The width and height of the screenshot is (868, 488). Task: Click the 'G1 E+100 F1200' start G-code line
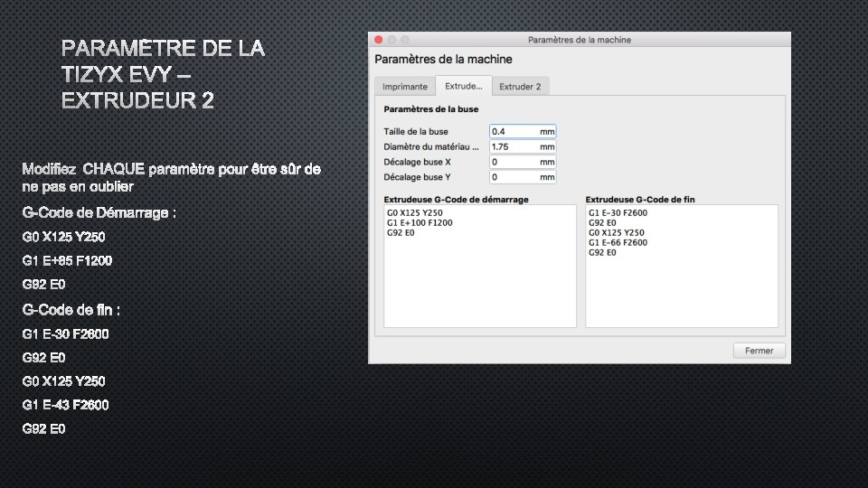(x=420, y=222)
